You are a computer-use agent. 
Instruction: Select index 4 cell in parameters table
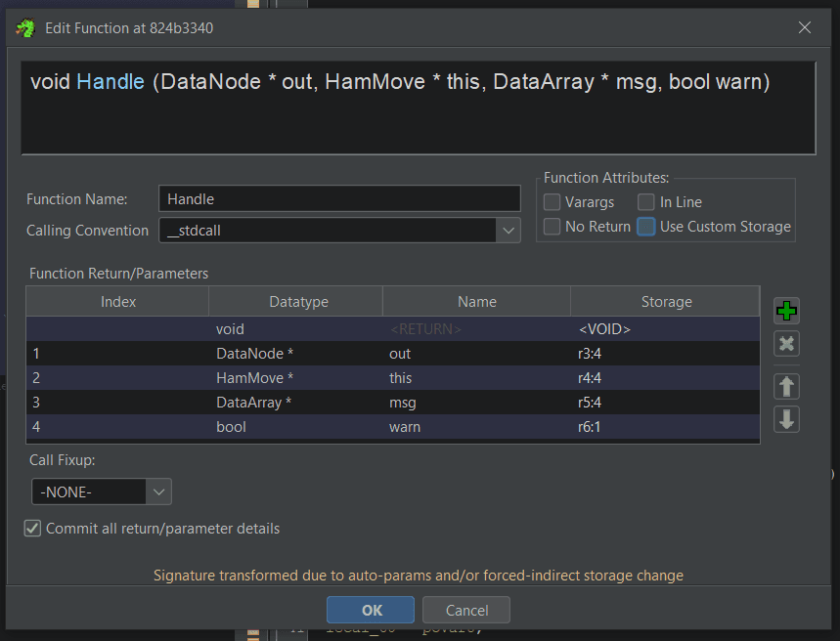point(118,427)
